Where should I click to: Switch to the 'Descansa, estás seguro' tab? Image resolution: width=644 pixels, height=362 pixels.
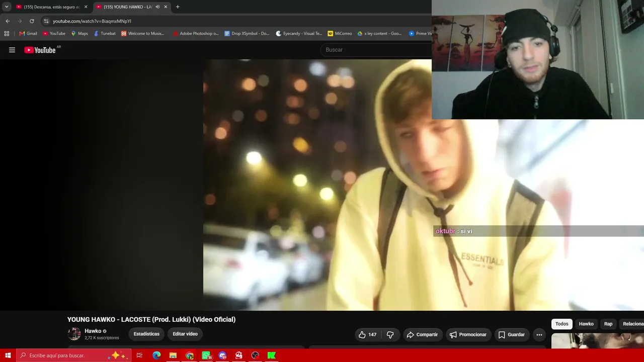tap(52, 7)
